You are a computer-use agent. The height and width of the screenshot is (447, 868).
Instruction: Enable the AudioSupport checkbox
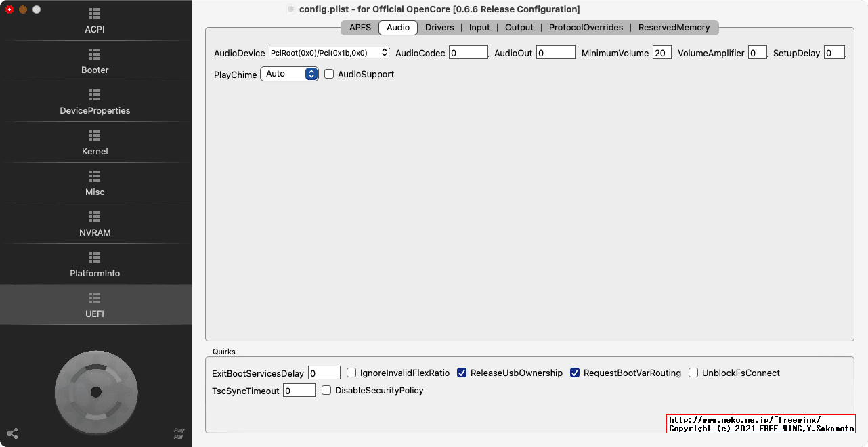click(329, 74)
